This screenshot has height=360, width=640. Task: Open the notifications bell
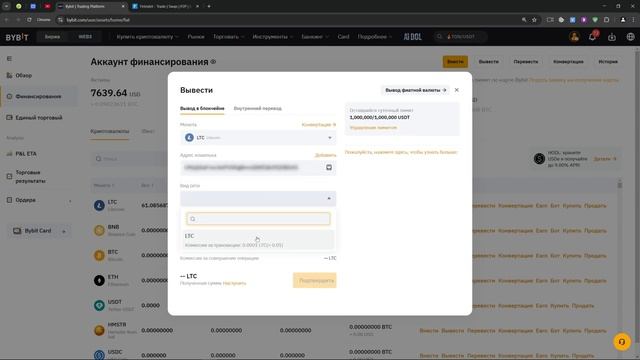coord(592,37)
